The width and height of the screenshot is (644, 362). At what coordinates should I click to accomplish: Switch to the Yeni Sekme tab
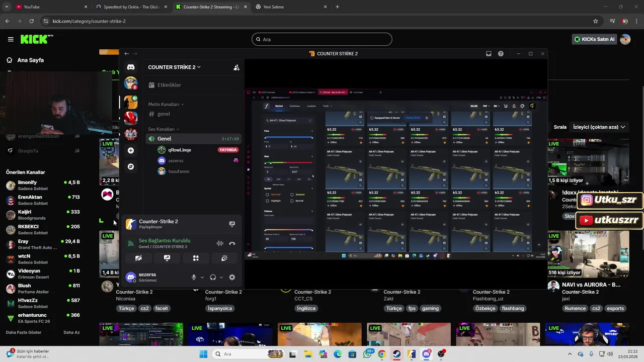292,7
